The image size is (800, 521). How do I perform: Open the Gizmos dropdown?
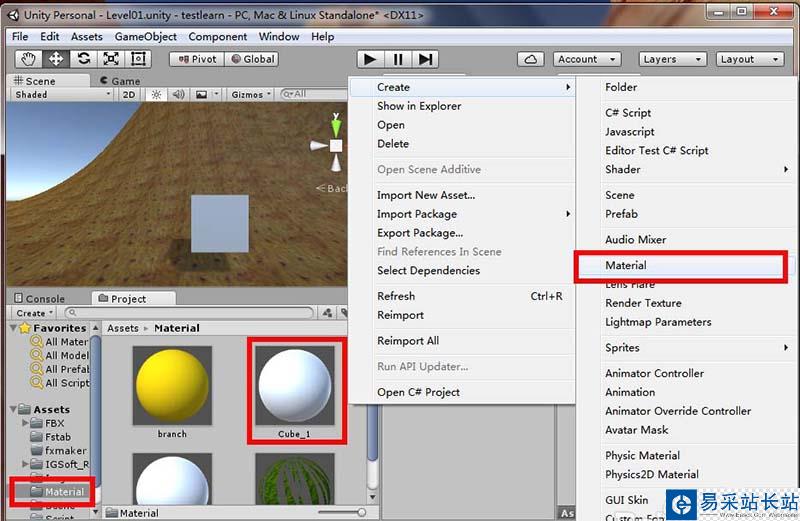[251, 94]
